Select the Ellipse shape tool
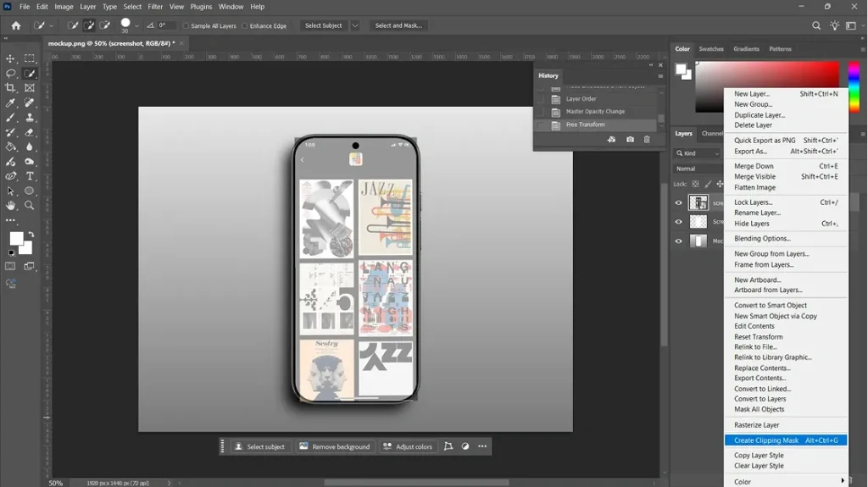 pyautogui.click(x=30, y=191)
